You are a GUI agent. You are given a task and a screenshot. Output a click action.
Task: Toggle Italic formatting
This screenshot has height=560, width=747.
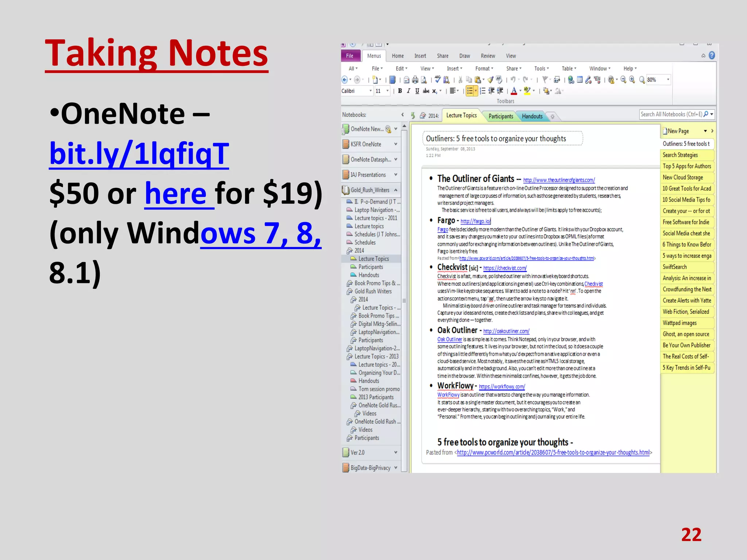[409, 91]
